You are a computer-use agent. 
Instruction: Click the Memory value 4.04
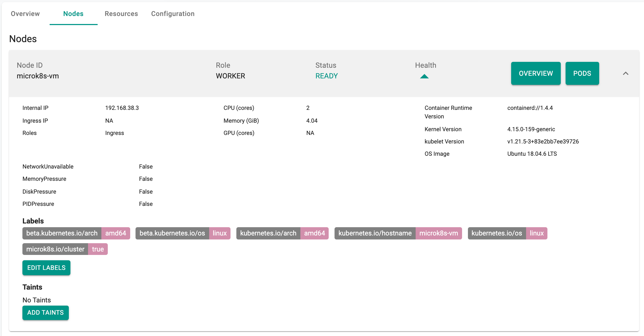tap(312, 121)
